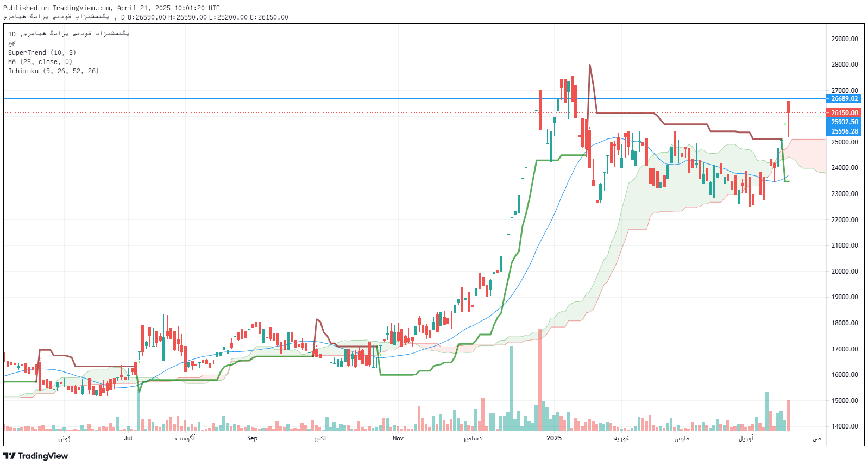Click the Jul label on time axis
The width and height of the screenshot is (868, 466).
[x=128, y=438]
